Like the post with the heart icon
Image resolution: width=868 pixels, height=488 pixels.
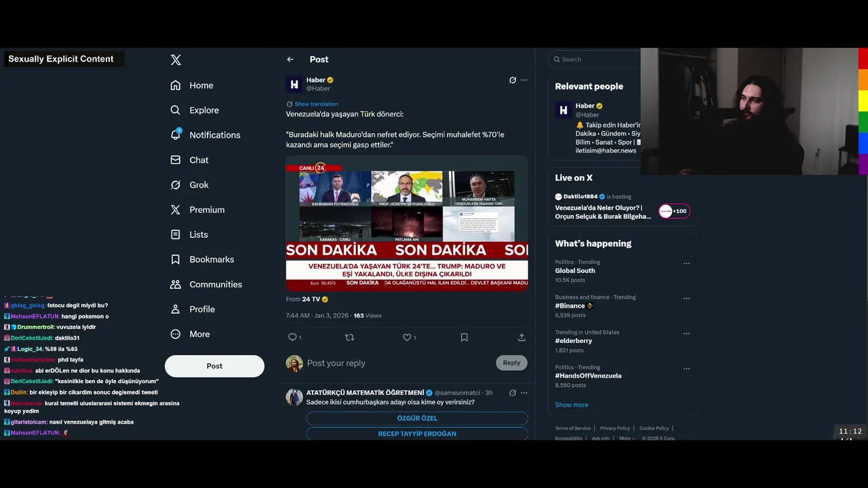pyautogui.click(x=407, y=338)
